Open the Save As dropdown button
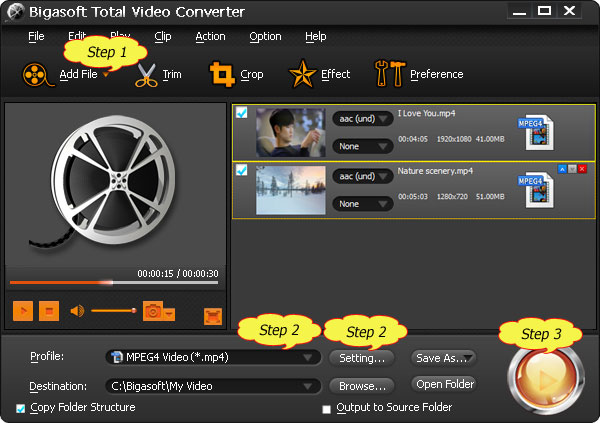Image resolution: width=600 pixels, height=423 pixels. click(x=444, y=358)
